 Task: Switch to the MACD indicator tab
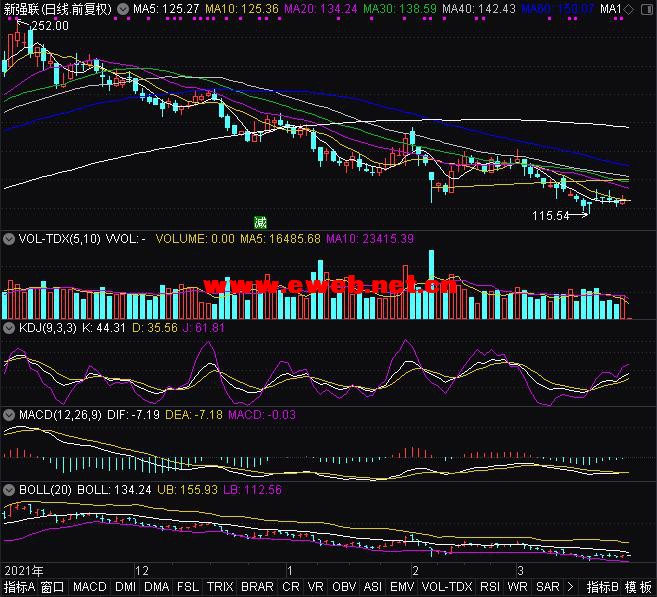point(90,587)
